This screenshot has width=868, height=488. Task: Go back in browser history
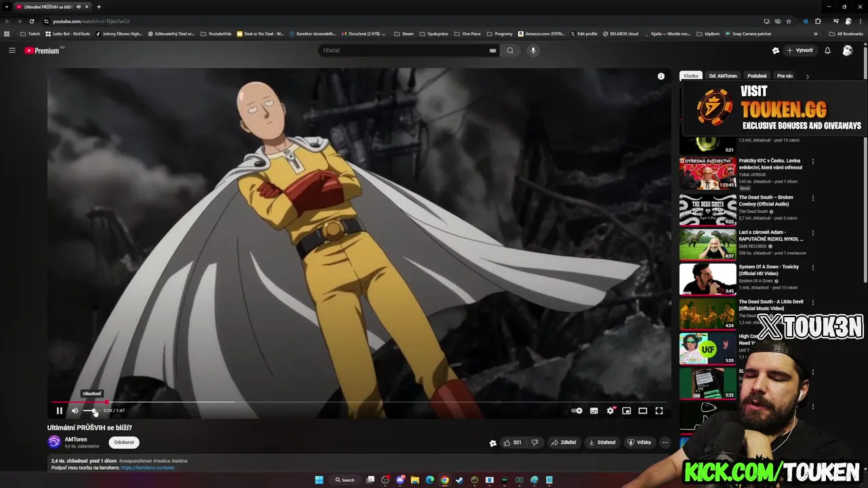pos(7,21)
